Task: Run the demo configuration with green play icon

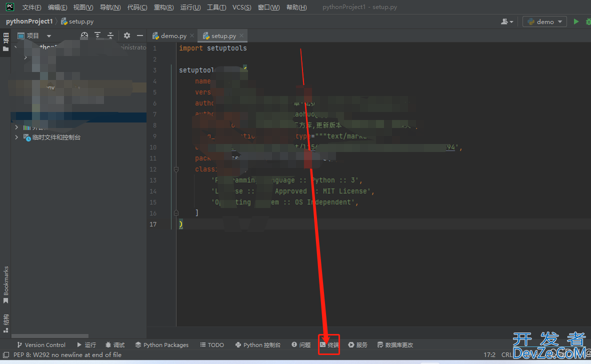Action: click(576, 21)
